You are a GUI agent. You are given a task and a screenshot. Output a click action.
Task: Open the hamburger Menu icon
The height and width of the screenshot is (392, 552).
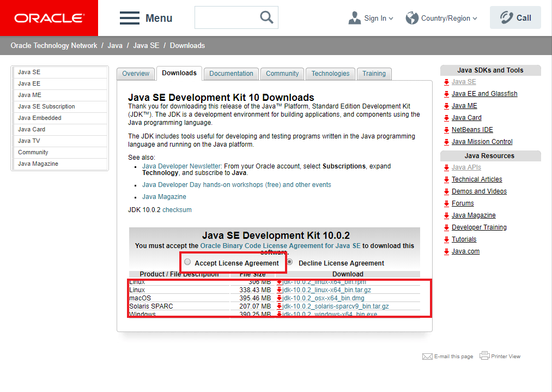point(130,18)
